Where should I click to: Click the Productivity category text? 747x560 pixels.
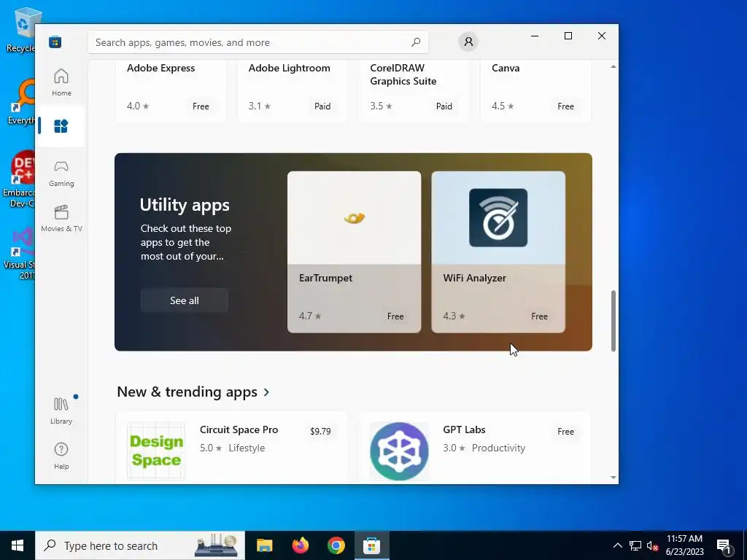pyautogui.click(x=498, y=448)
